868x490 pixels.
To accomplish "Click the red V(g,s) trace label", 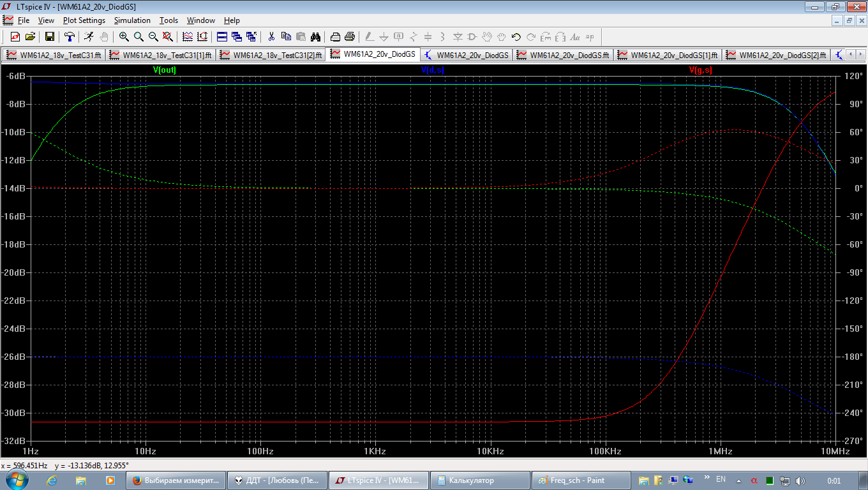I will [x=701, y=70].
